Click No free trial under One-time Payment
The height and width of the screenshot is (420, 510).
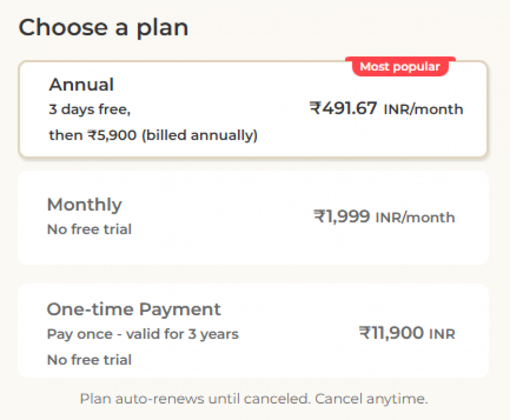coord(89,359)
